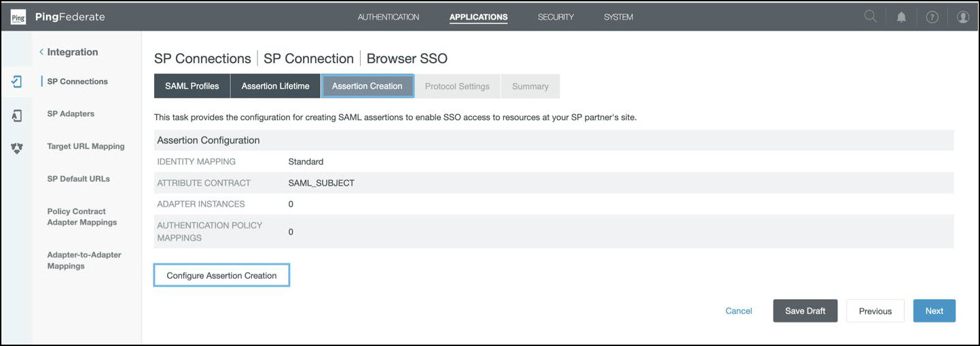
Task: Open the user account profile icon
Action: coord(962,17)
